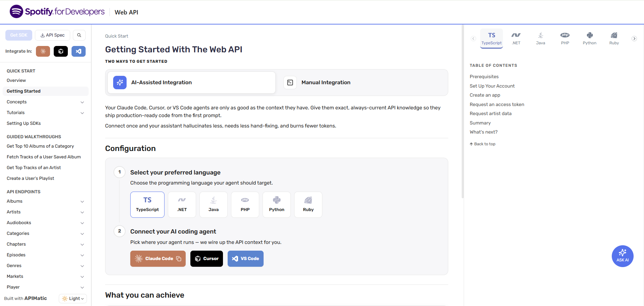Expand the Genres endpoints chevron
The height and width of the screenshot is (306, 644).
tap(82, 266)
